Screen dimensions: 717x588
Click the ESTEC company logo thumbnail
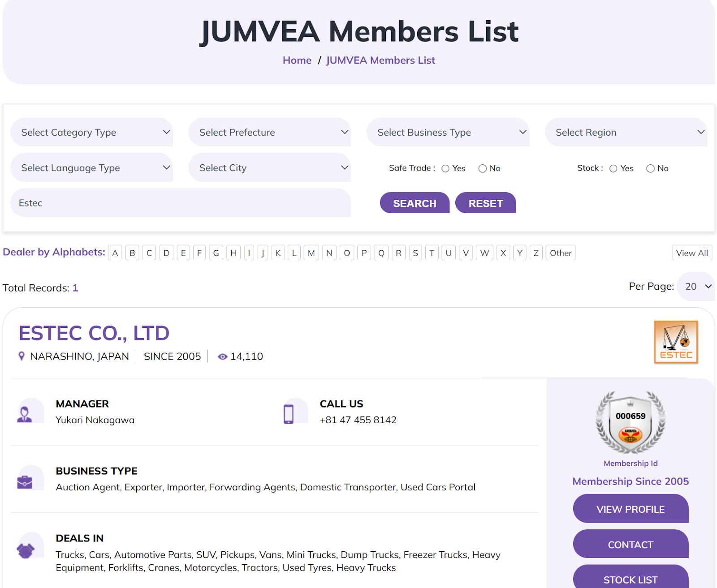coord(676,342)
